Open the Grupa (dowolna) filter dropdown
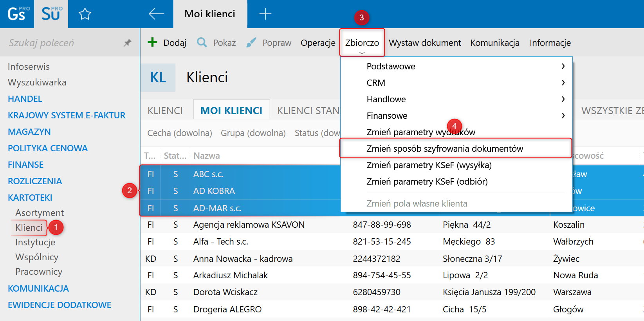The image size is (644, 321). [253, 133]
